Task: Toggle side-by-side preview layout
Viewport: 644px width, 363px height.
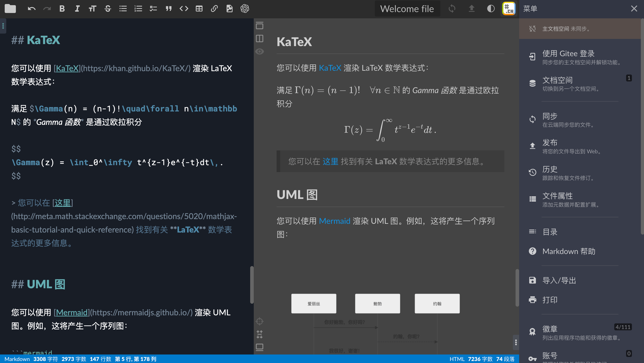Action: tap(260, 38)
